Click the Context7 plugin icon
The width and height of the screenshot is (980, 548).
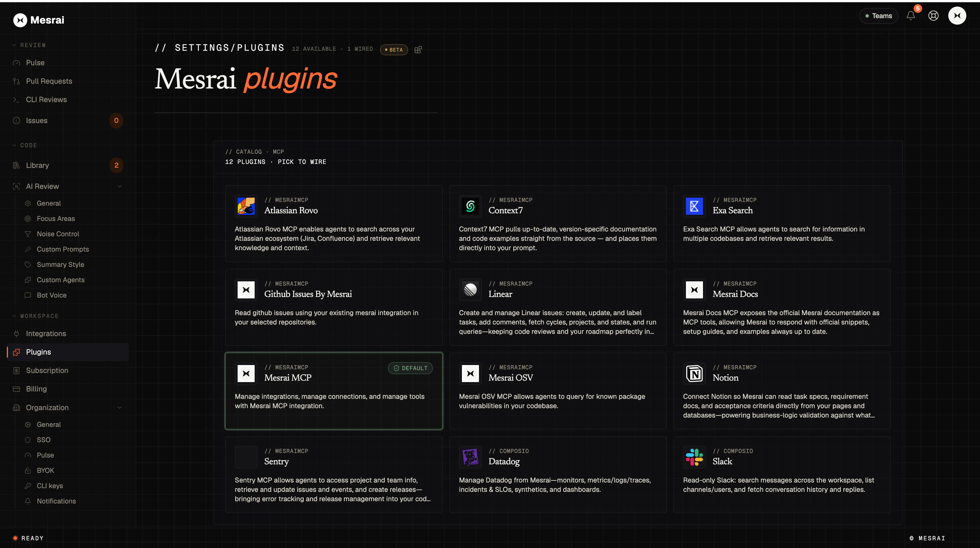(x=470, y=206)
